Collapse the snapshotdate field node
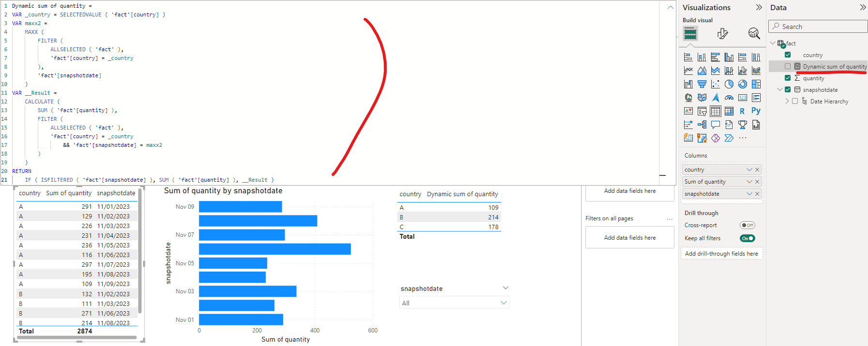The image size is (868, 346). click(780, 89)
